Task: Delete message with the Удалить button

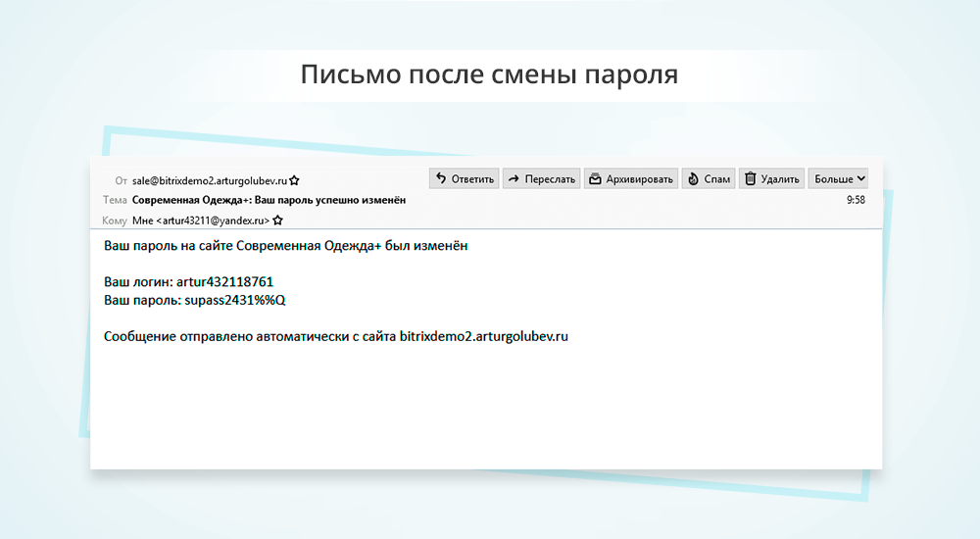Action: pyautogui.click(x=771, y=178)
